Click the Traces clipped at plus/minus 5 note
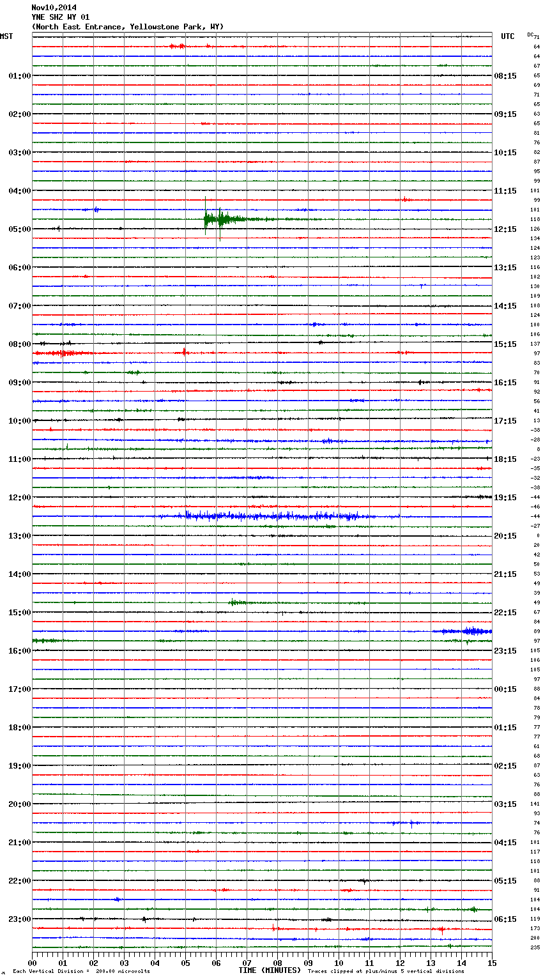Image resolution: width=543 pixels, height=980 pixels. point(386,972)
